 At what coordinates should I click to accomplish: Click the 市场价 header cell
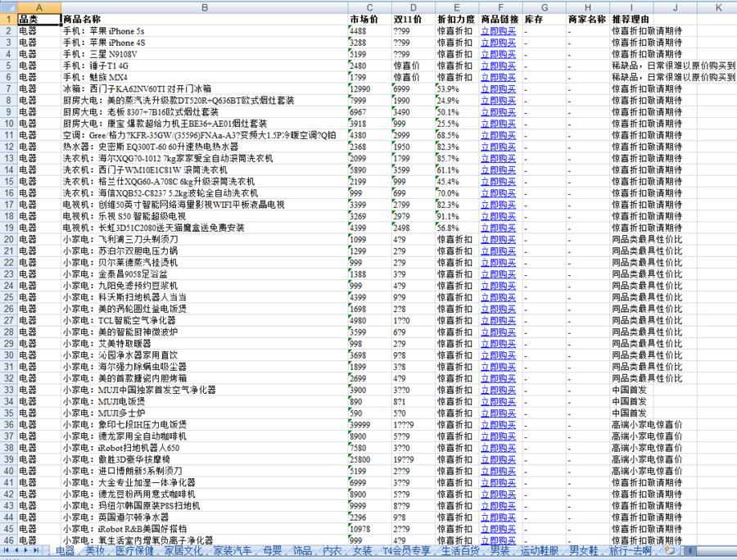[x=370, y=20]
